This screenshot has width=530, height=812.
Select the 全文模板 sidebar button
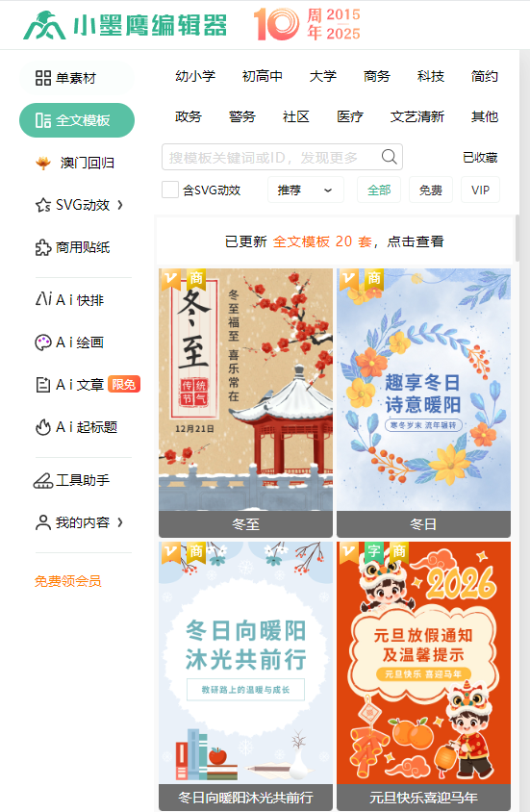pos(77,120)
